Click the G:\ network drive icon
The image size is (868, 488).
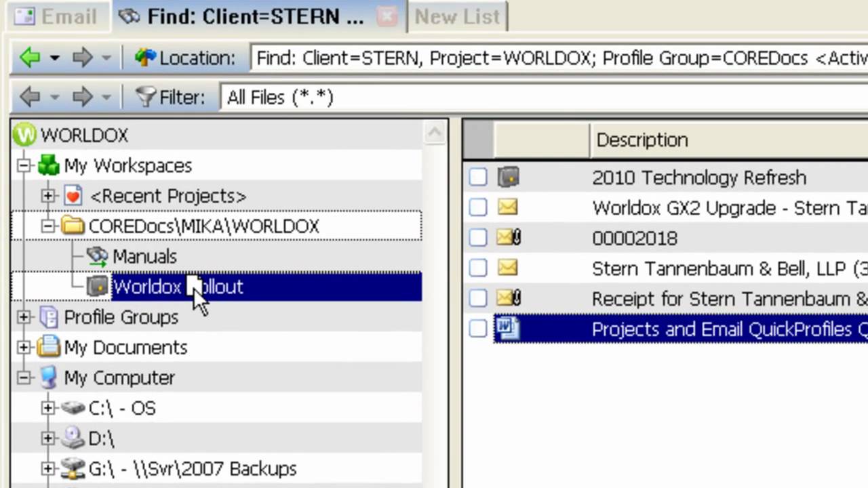[x=73, y=468]
